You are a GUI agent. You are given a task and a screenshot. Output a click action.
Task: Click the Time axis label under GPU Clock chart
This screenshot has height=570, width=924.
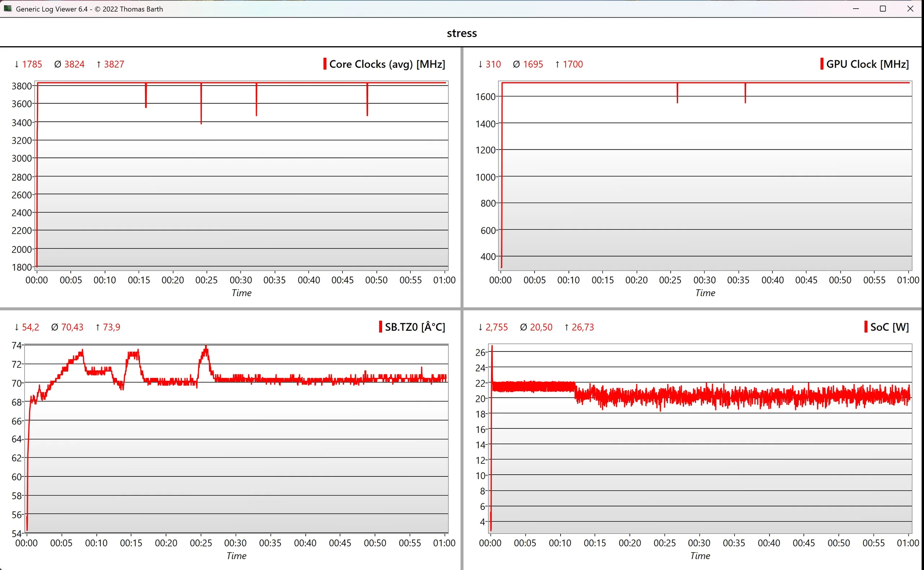click(705, 293)
